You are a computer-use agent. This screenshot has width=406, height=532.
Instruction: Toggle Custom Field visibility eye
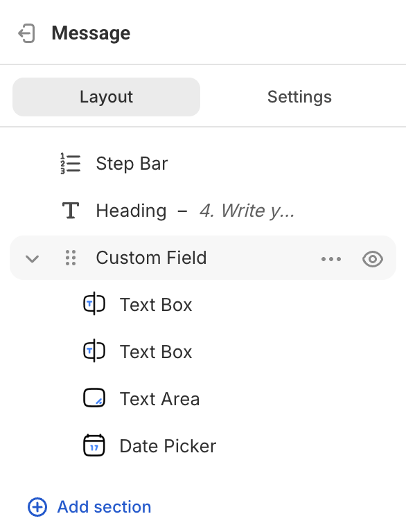372,259
